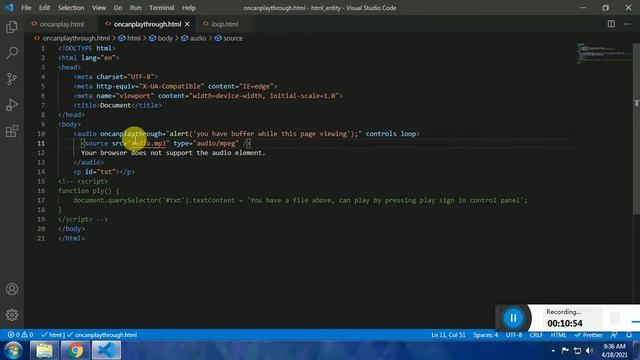This screenshot has height=360, width=640.
Task: Open File Explorer from the taskbar
Action: (x=44, y=350)
